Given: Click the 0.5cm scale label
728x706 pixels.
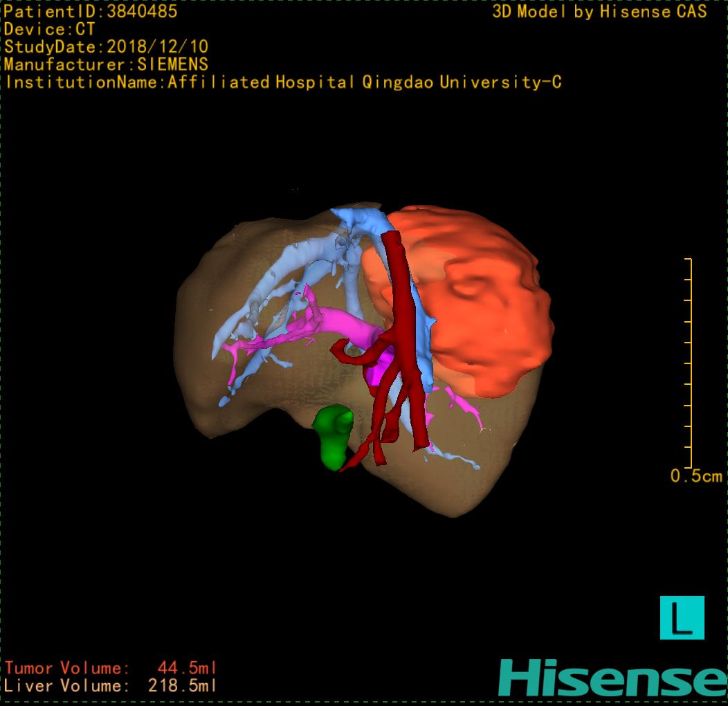Looking at the screenshot, I should [x=696, y=476].
